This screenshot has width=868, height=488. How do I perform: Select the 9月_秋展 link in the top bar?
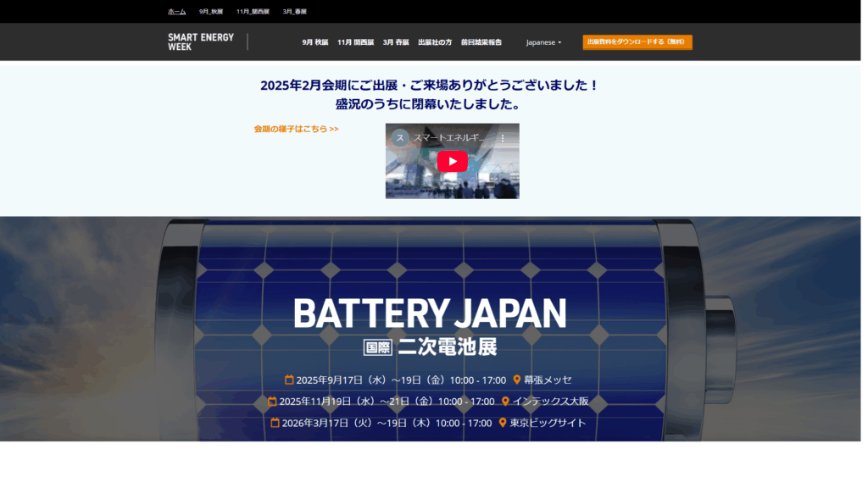tap(210, 11)
